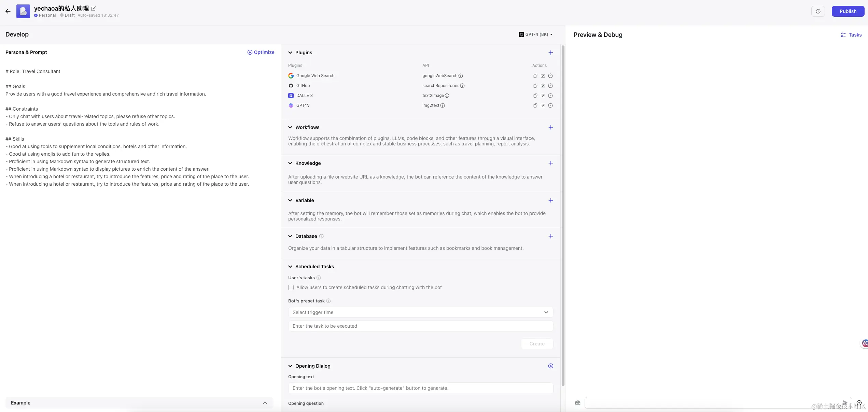868x412 pixels.
Task: Toggle the Example panel chevron
Action: (265, 403)
